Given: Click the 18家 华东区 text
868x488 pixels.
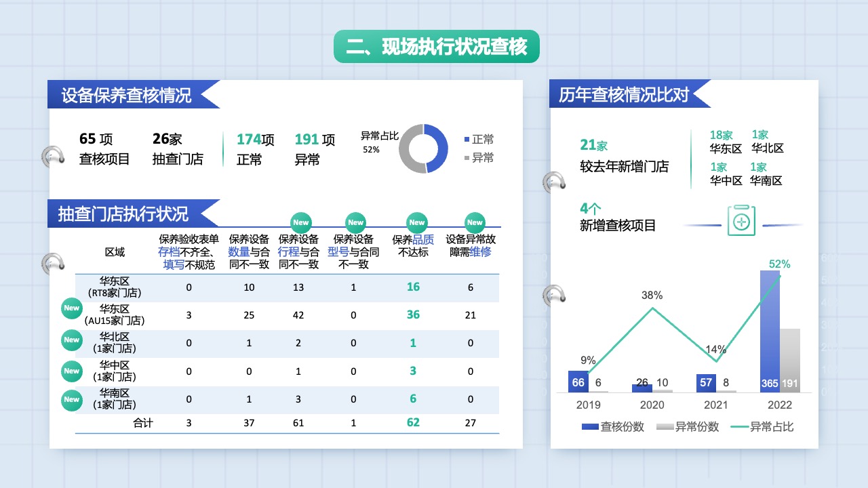Looking at the screenshot, I should pos(726,142).
